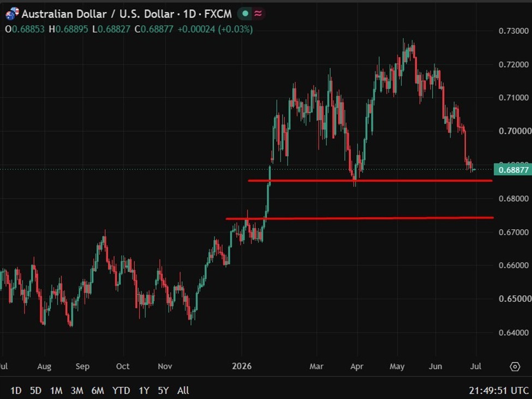
Task: Select the lower red horizontal line
Action: click(x=360, y=218)
